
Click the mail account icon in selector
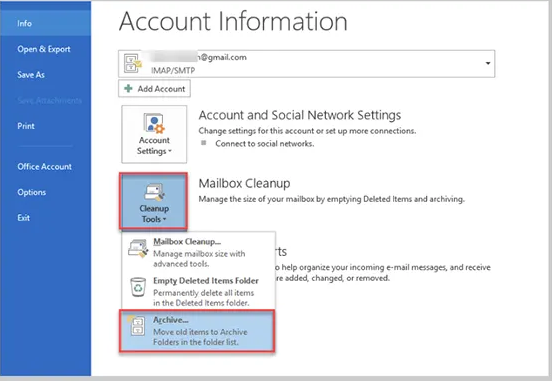pos(132,64)
